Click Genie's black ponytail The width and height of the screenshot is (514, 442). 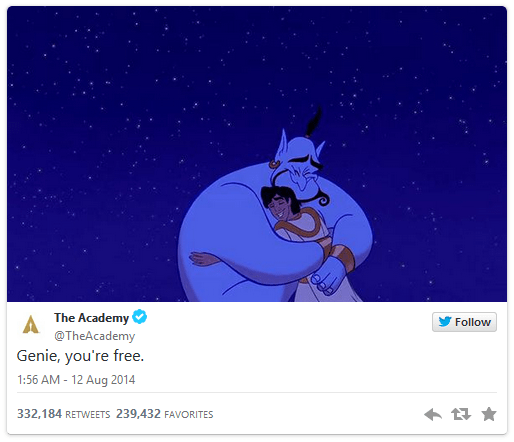314,122
